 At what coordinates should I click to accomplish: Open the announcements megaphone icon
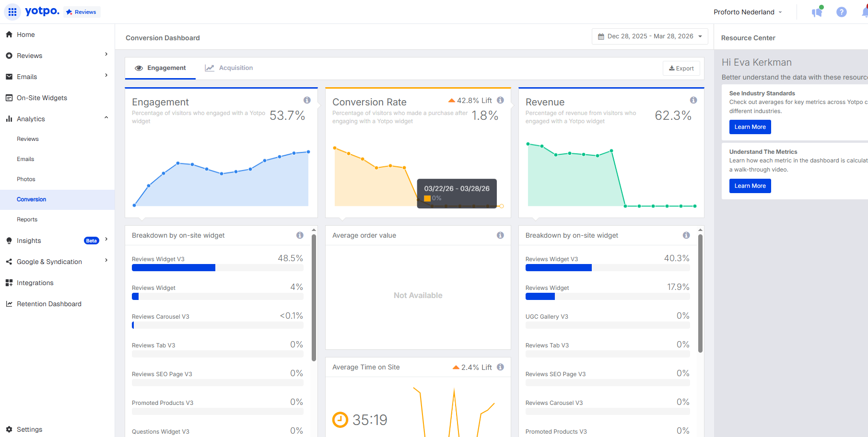817,12
